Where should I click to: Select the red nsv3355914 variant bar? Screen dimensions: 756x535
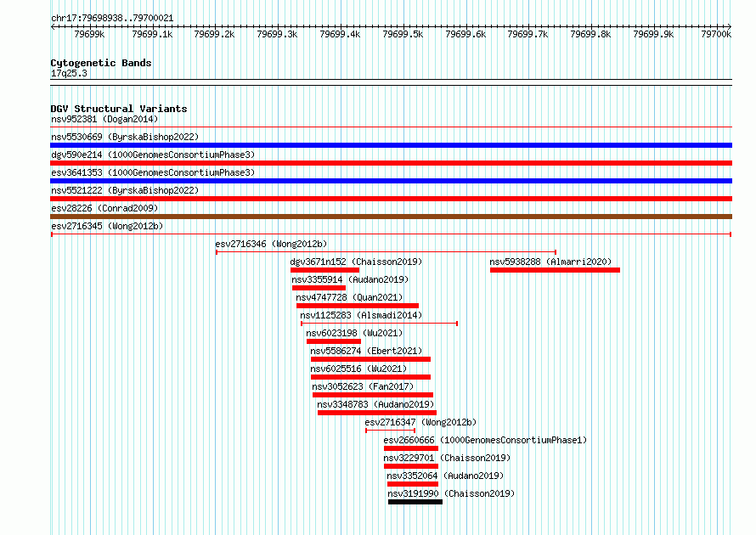pos(319,288)
